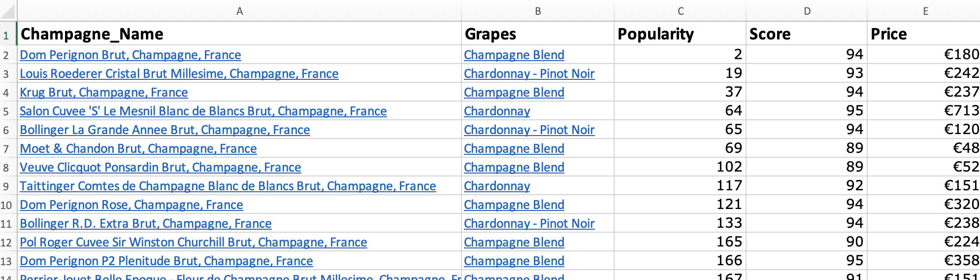The width and height of the screenshot is (980, 280).
Task: Click the select-all corner triangle
Action: pos(8,11)
